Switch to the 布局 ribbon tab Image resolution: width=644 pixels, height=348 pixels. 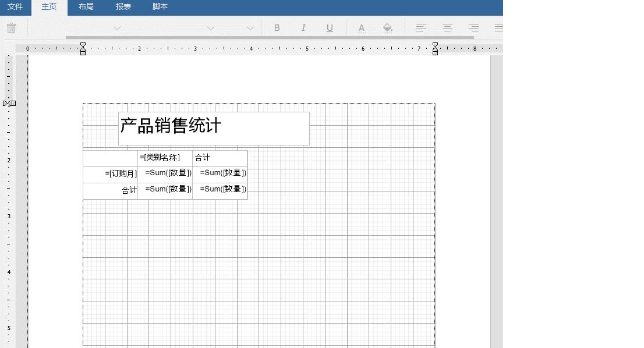[x=86, y=8]
